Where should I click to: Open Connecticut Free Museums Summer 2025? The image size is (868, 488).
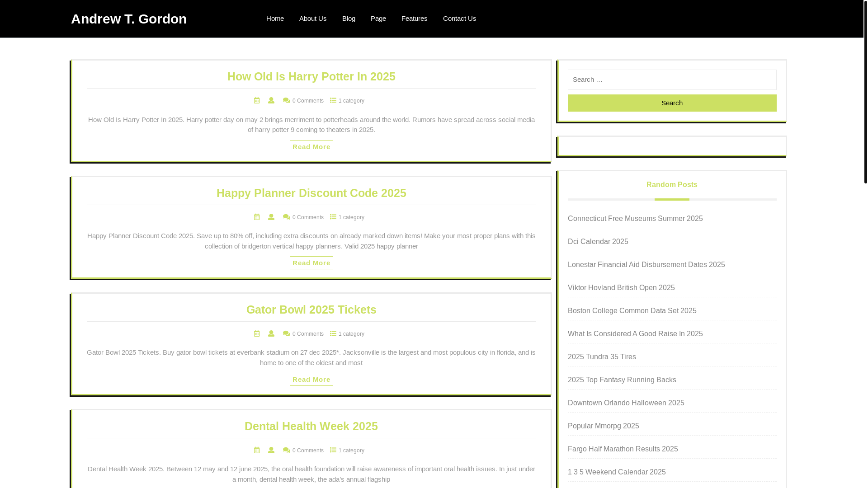[635, 219]
